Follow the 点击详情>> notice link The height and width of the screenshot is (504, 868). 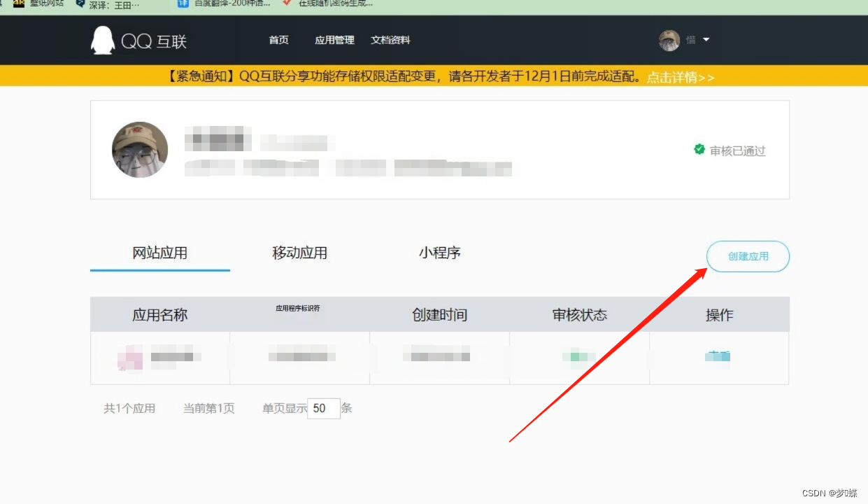[680, 77]
